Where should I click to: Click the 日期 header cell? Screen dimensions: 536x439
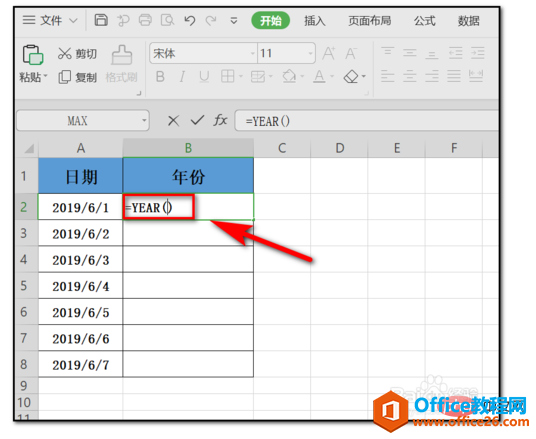click(x=80, y=176)
